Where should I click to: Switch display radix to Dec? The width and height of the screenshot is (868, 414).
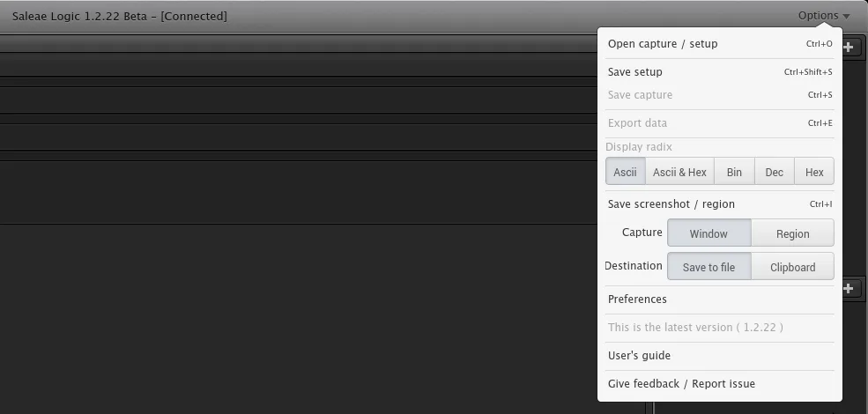click(x=774, y=172)
